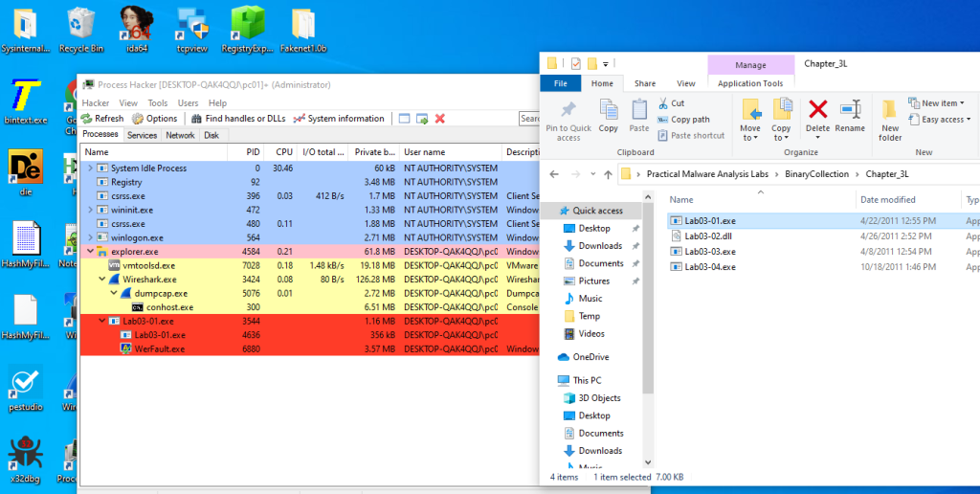
Task: Click Cut in the Clipboard group
Action: point(671,103)
